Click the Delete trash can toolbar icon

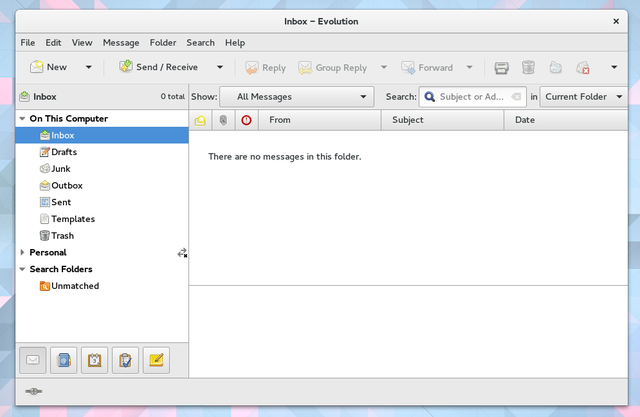pyautogui.click(x=528, y=68)
